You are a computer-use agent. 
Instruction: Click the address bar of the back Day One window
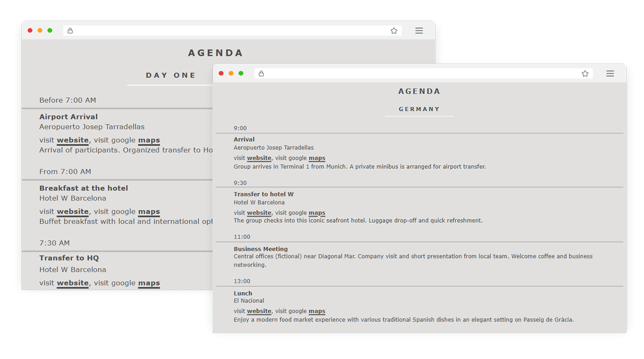tap(233, 31)
